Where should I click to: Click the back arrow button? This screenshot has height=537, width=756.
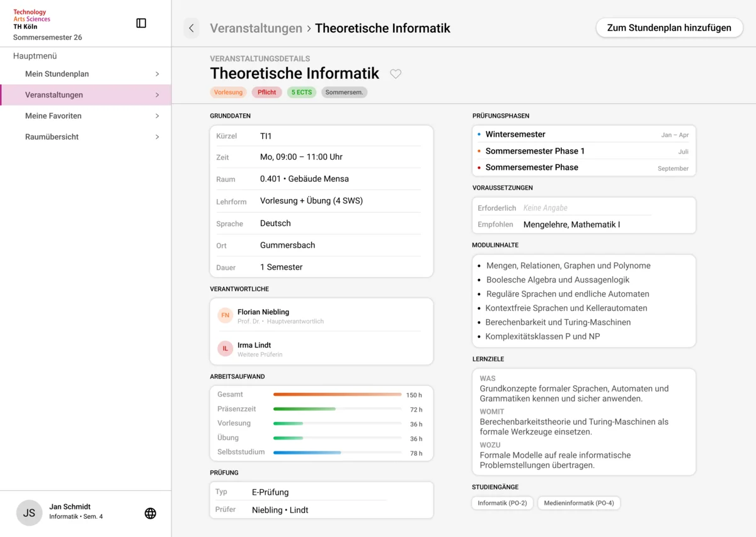point(192,28)
